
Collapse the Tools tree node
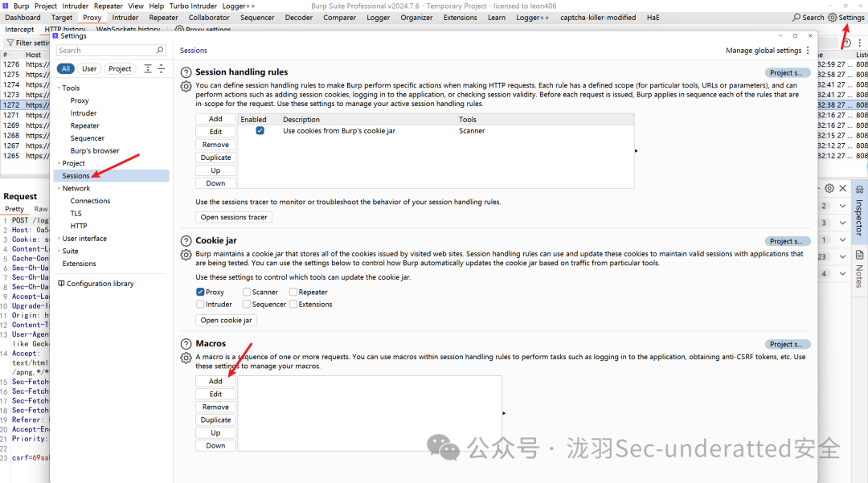click(x=59, y=88)
